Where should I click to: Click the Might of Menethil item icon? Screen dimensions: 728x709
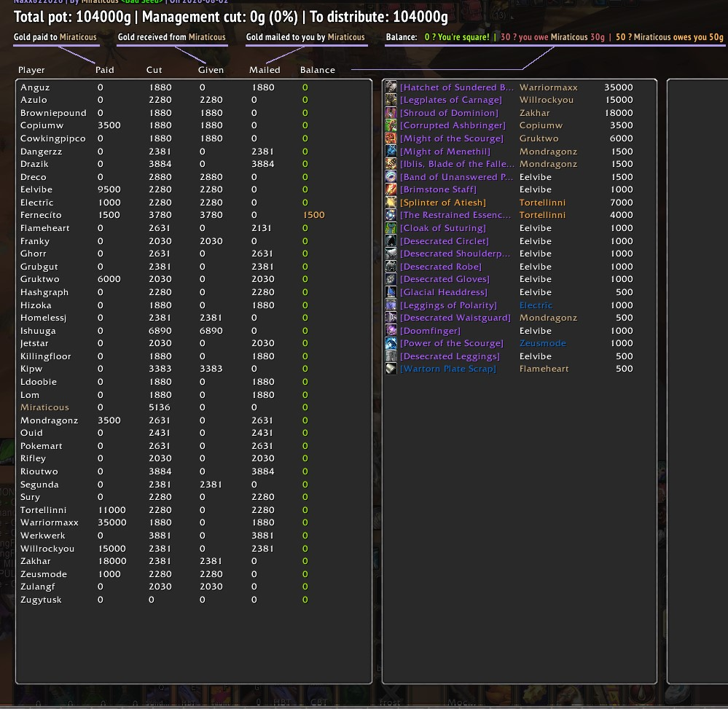click(x=391, y=152)
